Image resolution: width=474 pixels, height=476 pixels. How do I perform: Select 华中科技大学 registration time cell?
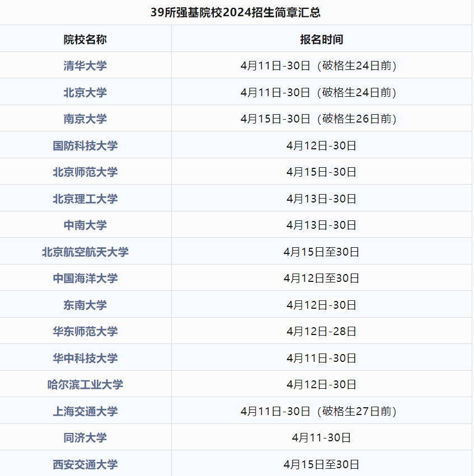(322, 357)
